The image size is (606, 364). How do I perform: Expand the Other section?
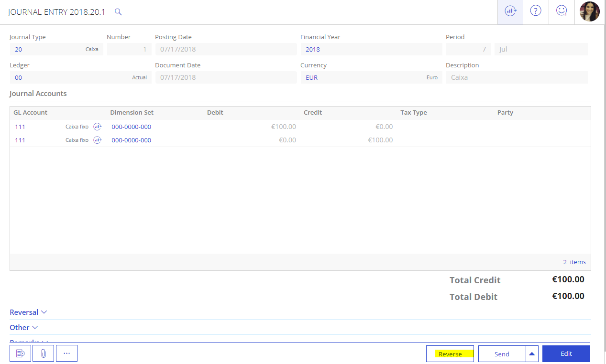tap(24, 327)
